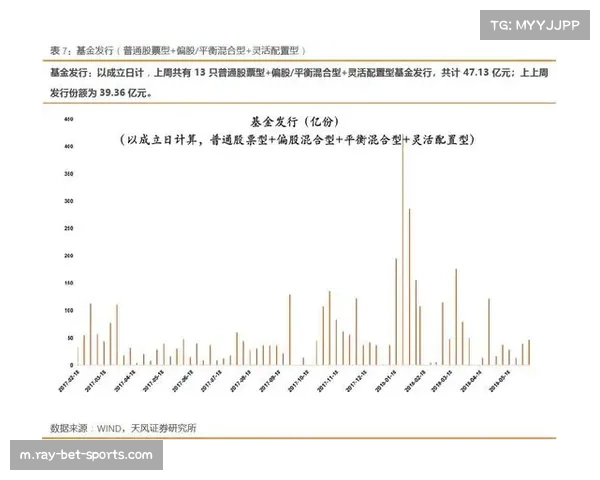Click the x-axis date label for 2017-05
This screenshot has width=600, height=480.
(153, 381)
